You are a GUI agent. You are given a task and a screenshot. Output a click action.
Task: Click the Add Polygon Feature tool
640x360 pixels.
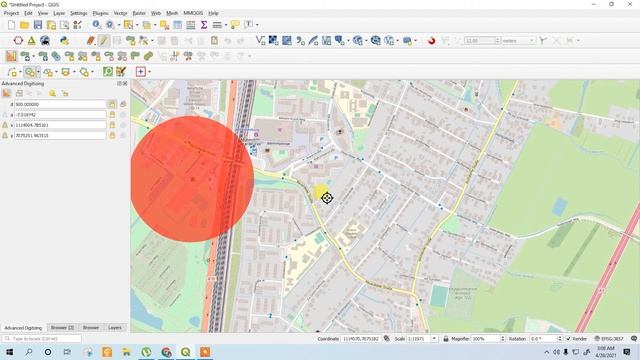[130, 40]
